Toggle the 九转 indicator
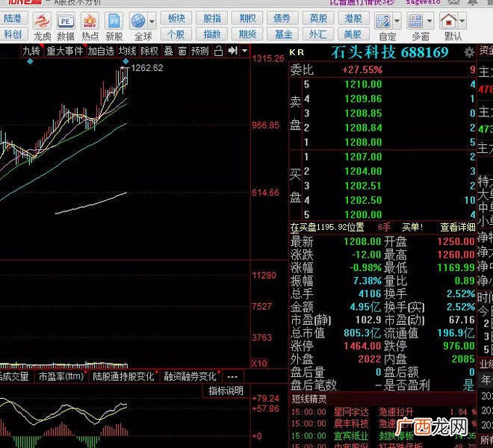Image resolution: width=493 pixels, height=448 pixels. [31, 51]
